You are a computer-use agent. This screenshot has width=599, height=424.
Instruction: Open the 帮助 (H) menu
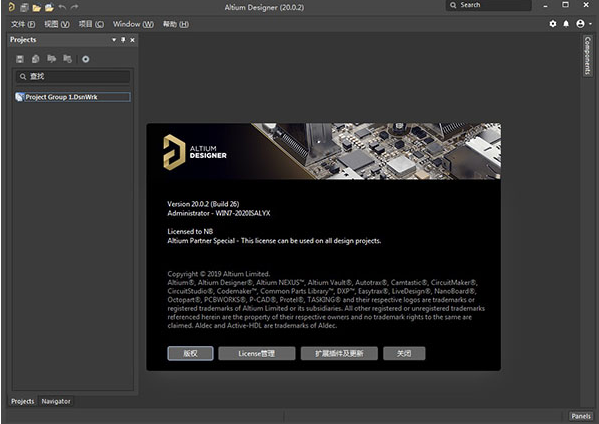click(176, 24)
